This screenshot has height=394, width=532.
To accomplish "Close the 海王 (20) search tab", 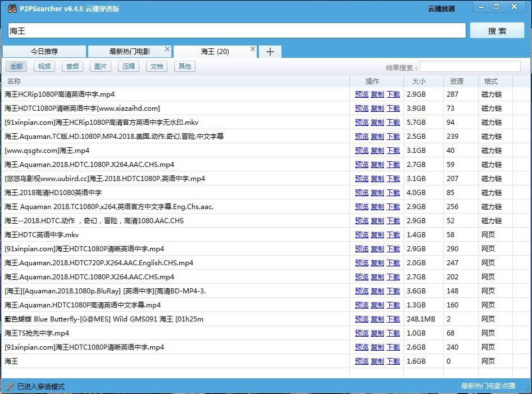I will pos(253,49).
